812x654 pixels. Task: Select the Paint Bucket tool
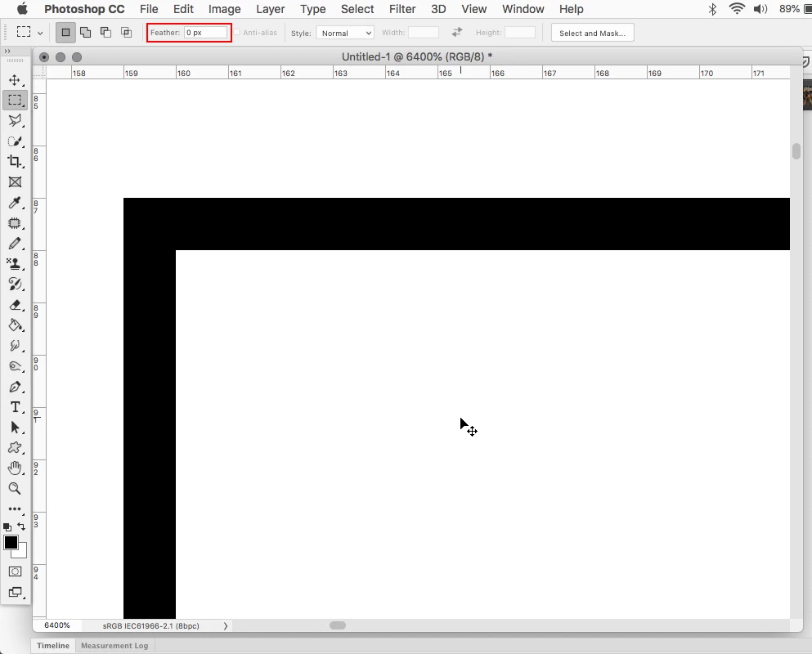tap(15, 325)
